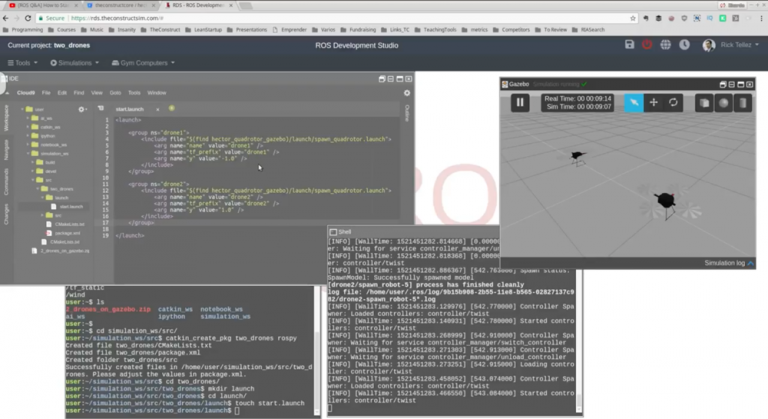Click the browser reload button
The width and height of the screenshot is (768, 419).
(28, 18)
